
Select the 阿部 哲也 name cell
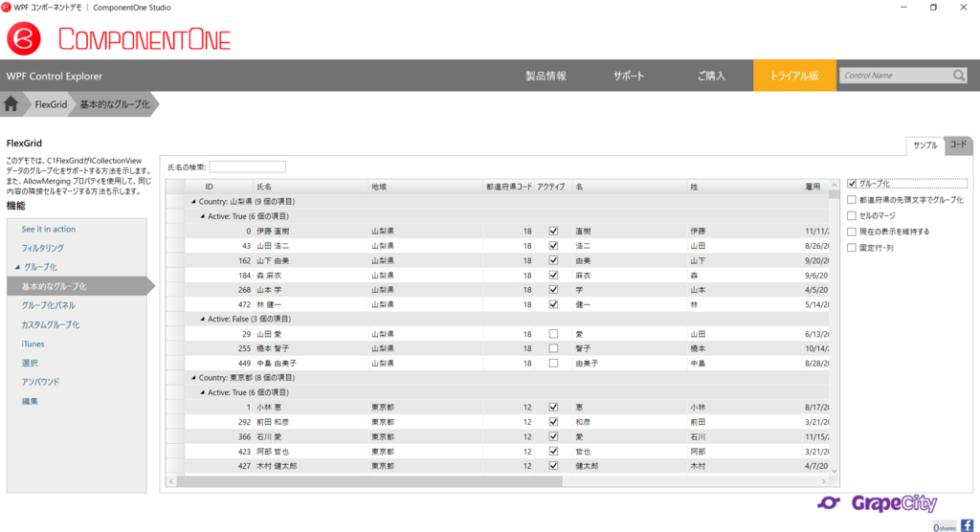tap(311, 452)
